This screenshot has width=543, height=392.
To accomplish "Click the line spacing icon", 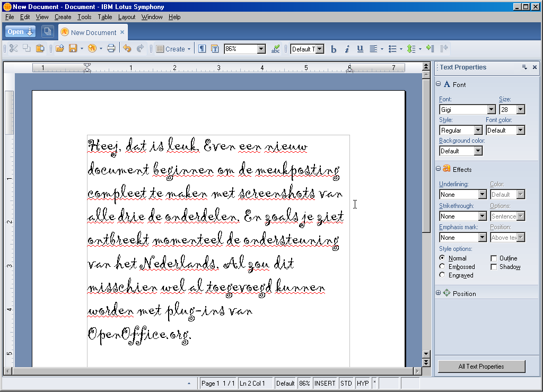I will pyautogui.click(x=411, y=49).
